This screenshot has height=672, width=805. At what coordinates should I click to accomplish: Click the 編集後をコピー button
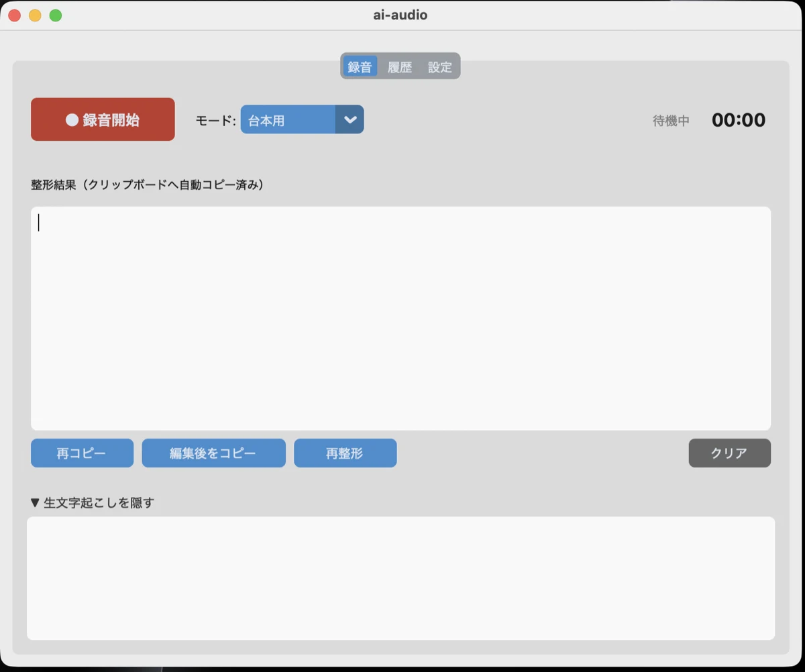click(213, 453)
